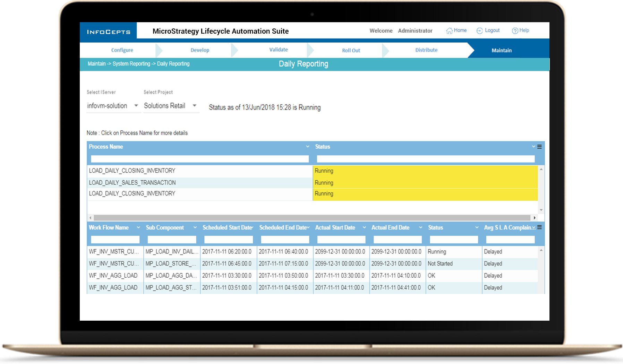
Task: Click the top Status filter field
Action: tap(426, 159)
